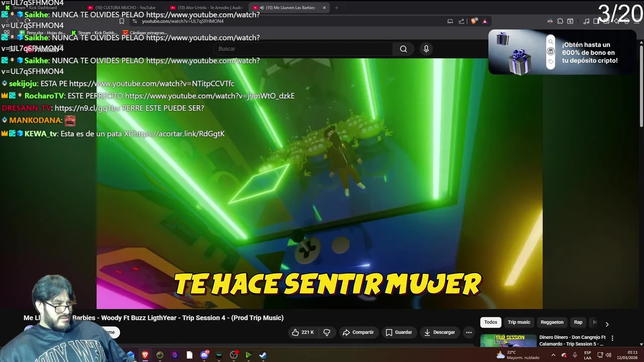Viewport: 644px width, 362px height.
Task: Dislike the video with thumbs-down icon
Action: tap(327, 332)
